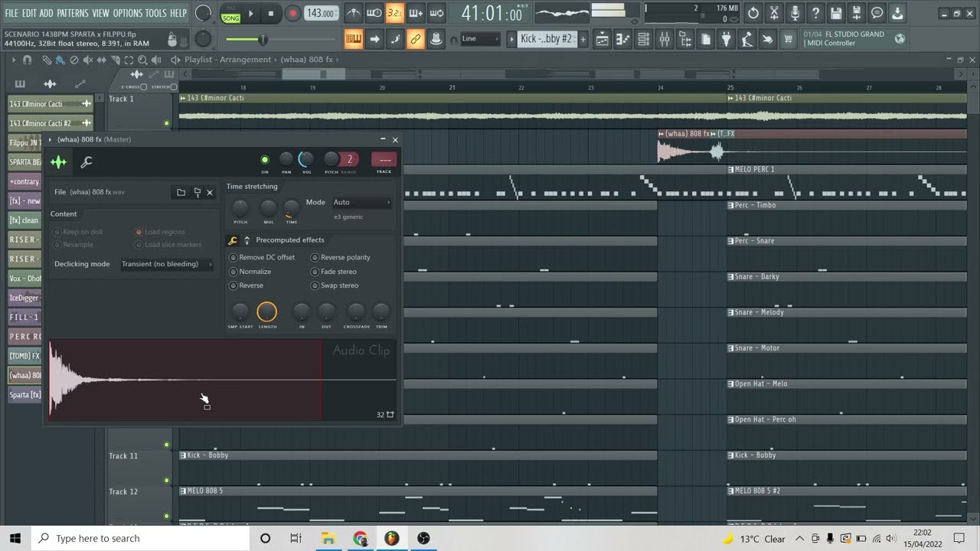The height and width of the screenshot is (551, 980).
Task: Click the LENGTH knob in sampler
Action: (x=266, y=311)
